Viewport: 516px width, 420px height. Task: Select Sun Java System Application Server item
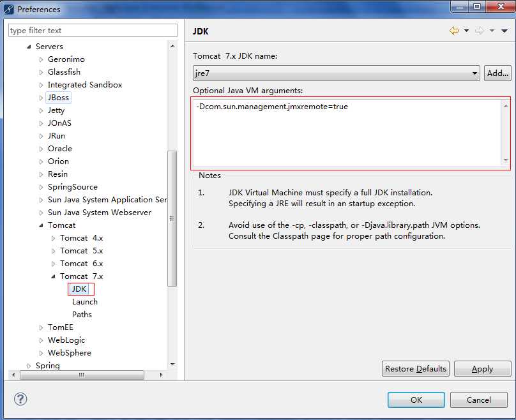click(x=107, y=200)
